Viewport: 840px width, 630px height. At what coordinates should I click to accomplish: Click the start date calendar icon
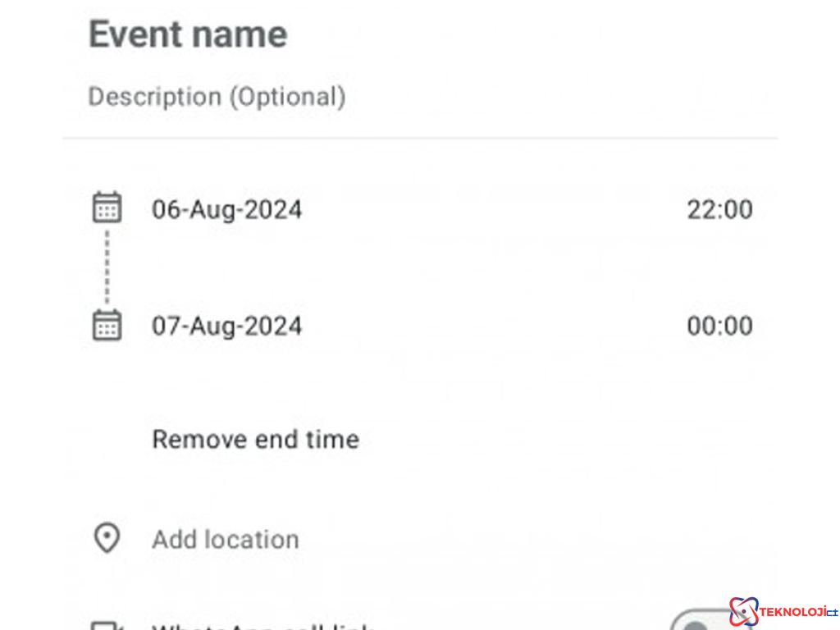tap(107, 208)
